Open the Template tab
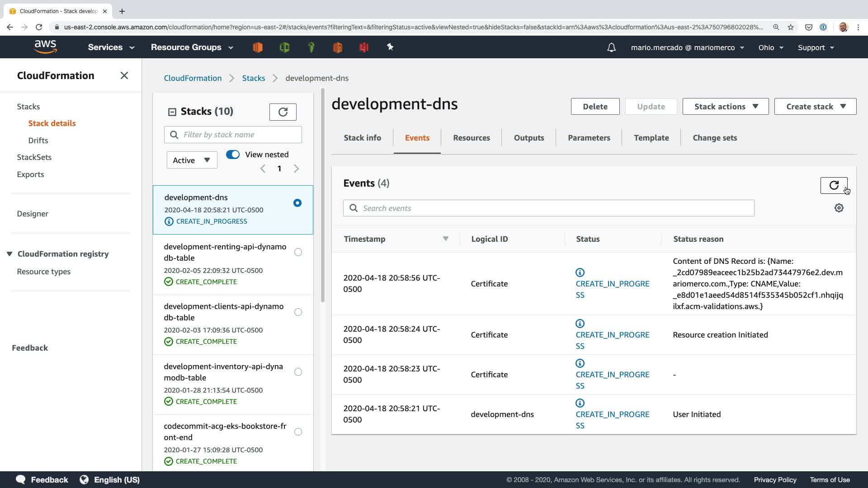The height and width of the screenshot is (488, 868). (651, 138)
